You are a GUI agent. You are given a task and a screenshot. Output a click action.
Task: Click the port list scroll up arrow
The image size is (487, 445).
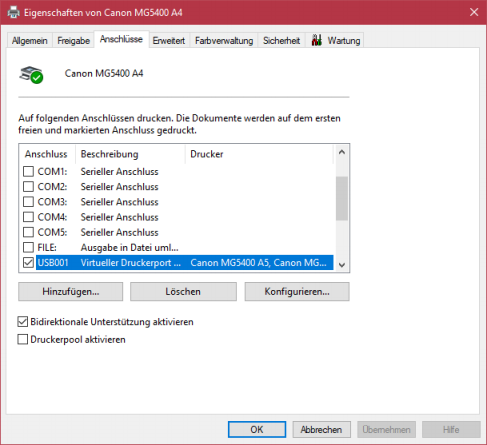tap(342, 152)
